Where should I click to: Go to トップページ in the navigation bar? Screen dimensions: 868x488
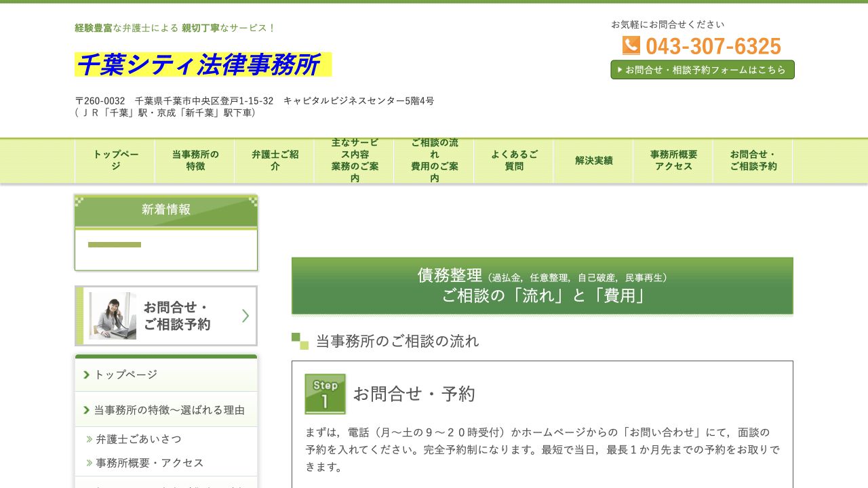click(115, 161)
